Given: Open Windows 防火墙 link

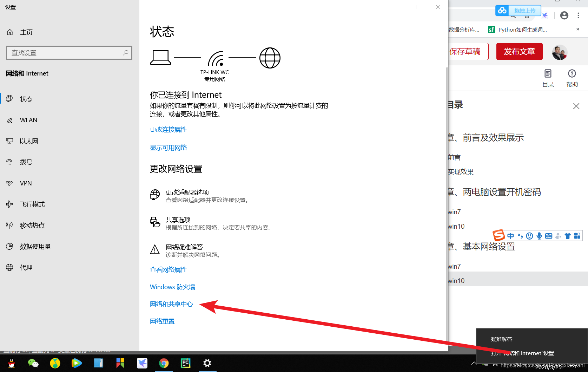Looking at the screenshot, I should (x=172, y=287).
